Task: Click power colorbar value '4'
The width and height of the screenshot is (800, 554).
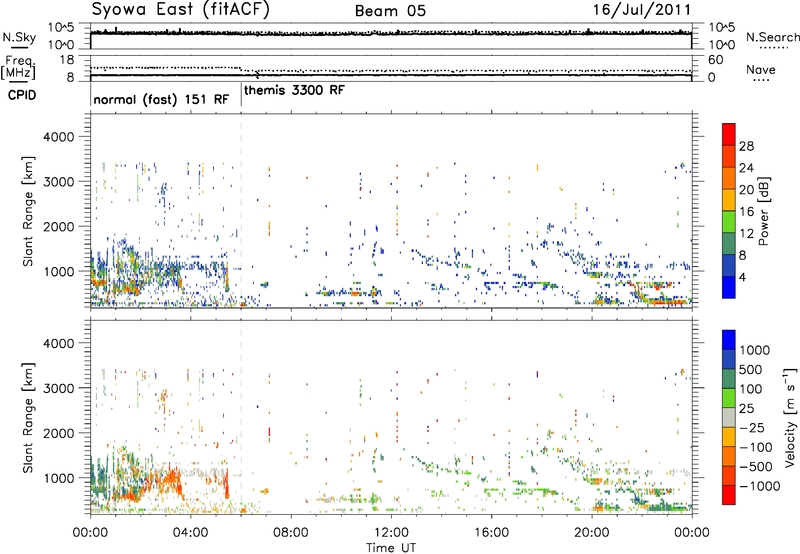Action: (744, 278)
